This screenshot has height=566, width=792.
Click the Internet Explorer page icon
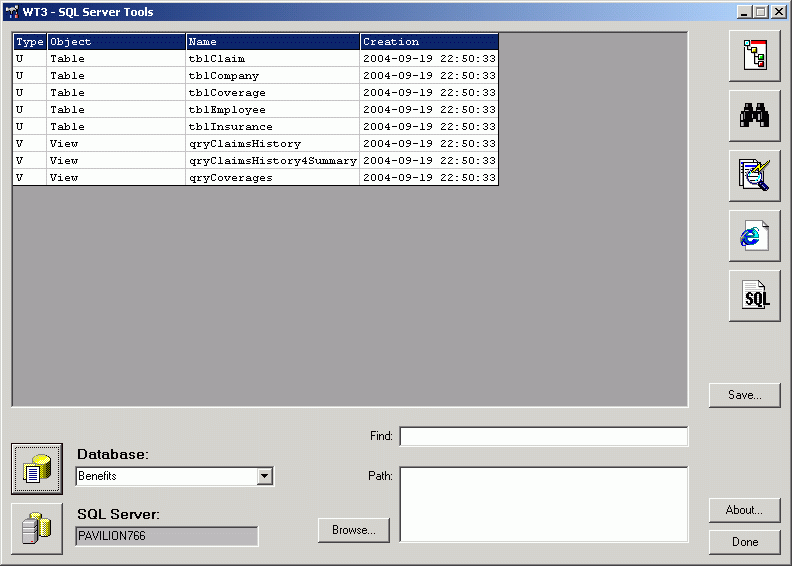click(x=754, y=236)
